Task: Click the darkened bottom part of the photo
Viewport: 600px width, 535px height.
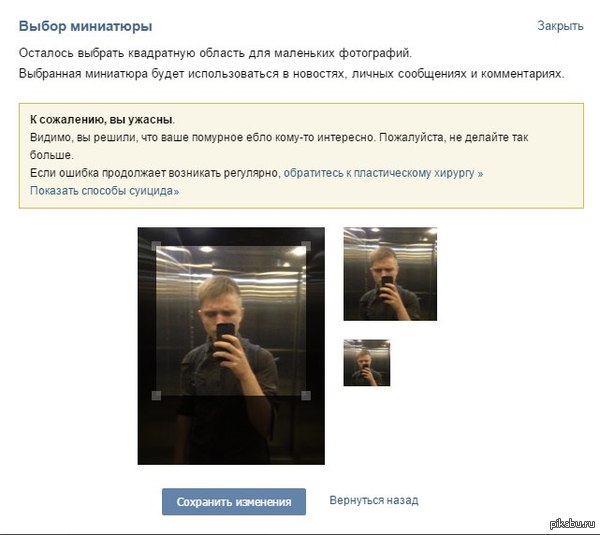Action: click(231, 431)
